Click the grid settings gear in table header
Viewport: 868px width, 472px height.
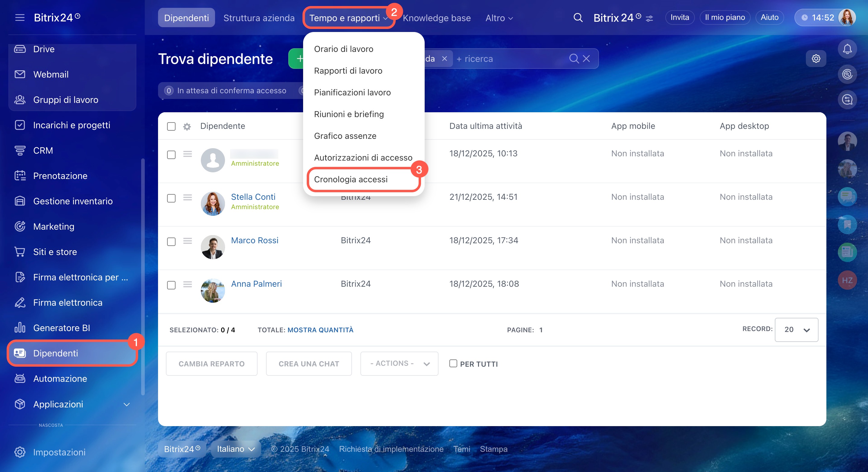(187, 126)
